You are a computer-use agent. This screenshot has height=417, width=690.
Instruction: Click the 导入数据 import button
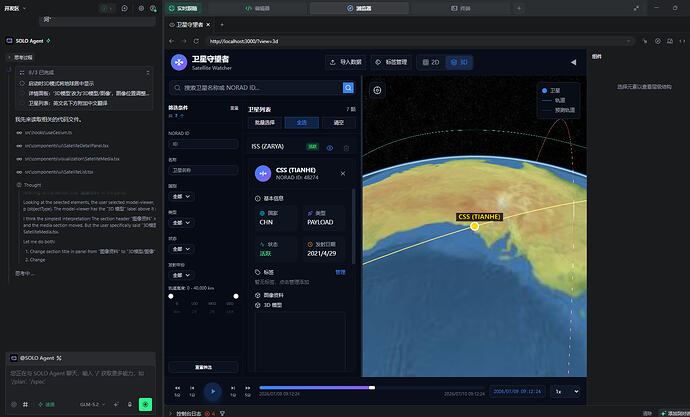point(346,62)
